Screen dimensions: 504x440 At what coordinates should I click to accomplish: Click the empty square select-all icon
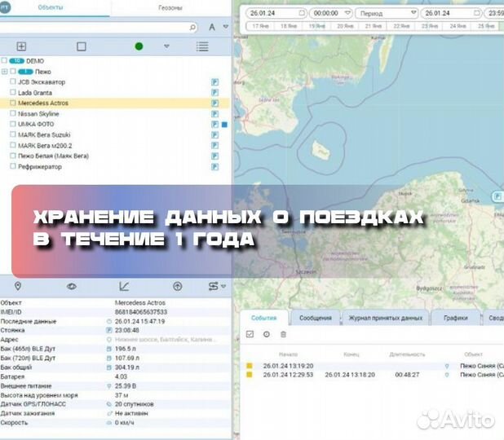(82, 46)
